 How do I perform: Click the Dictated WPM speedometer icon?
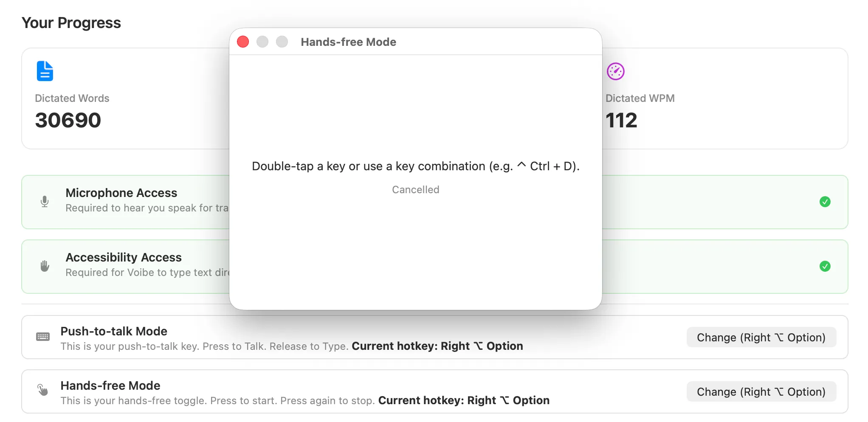click(615, 71)
